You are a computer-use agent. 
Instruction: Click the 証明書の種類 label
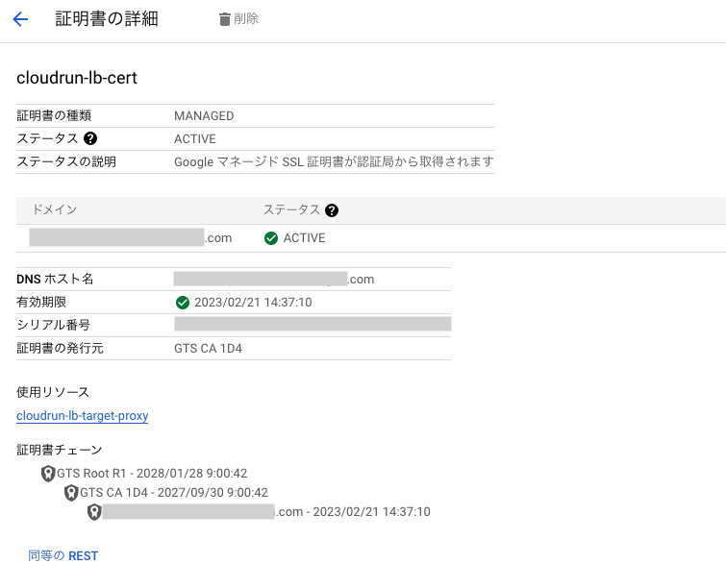pyautogui.click(x=54, y=115)
